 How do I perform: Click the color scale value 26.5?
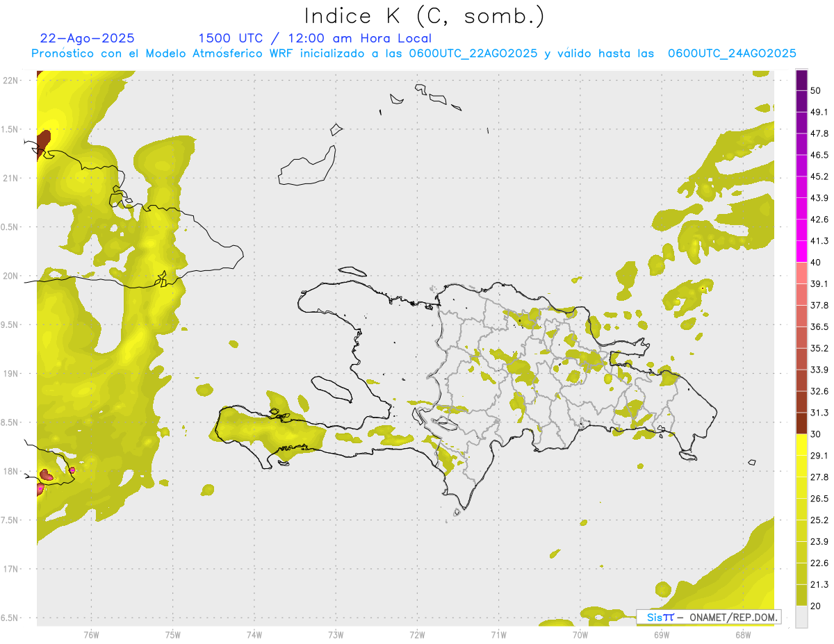coord(820,499)
